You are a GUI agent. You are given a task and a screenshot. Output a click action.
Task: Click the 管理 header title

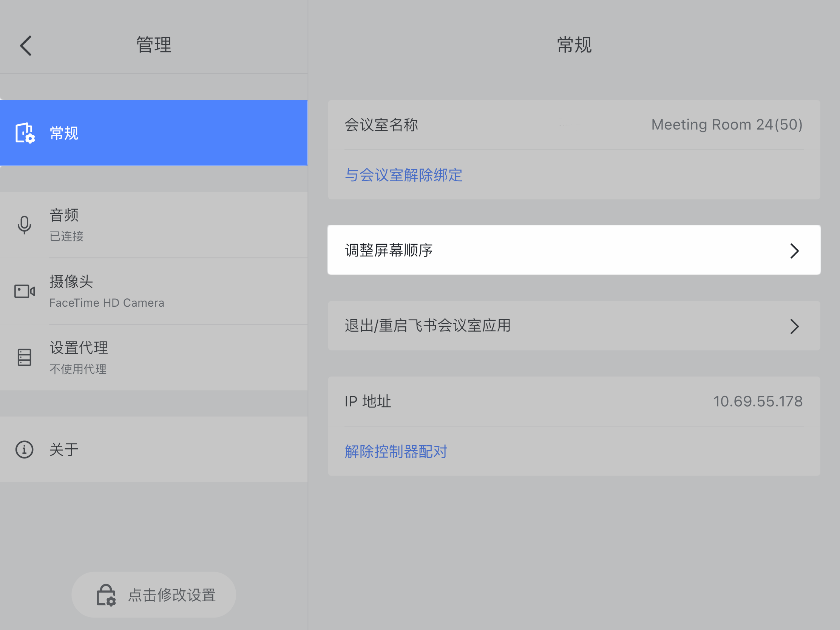point(154,45)
